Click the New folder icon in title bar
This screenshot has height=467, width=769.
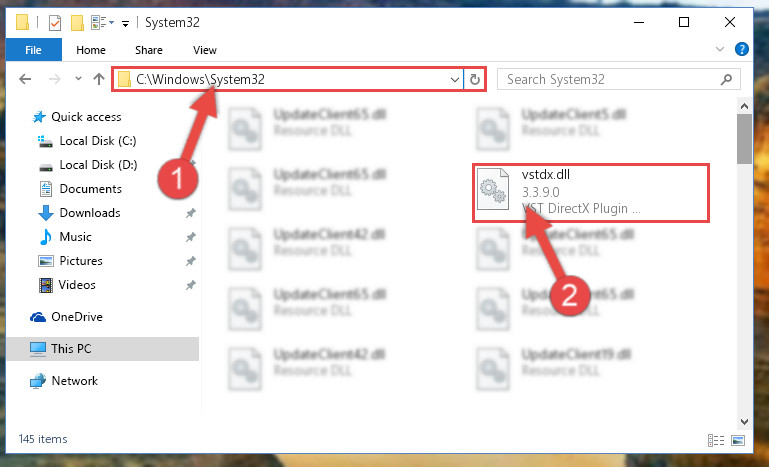[x=77, y=23]
